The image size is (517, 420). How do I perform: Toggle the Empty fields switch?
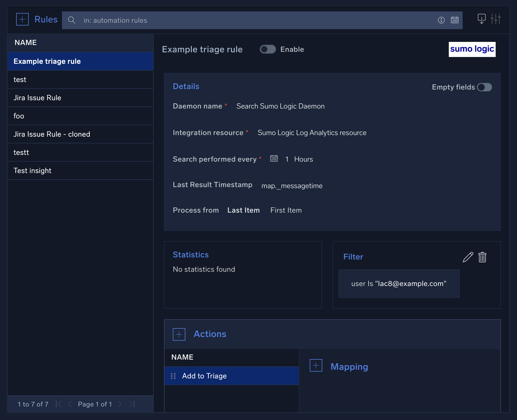(485, 87)
